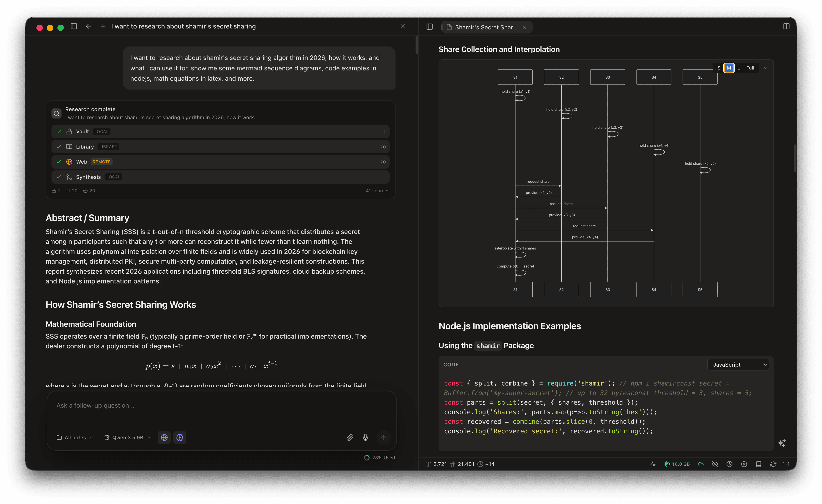Click the Research complete search icon
822x504 pixels.
click(56, 113)
